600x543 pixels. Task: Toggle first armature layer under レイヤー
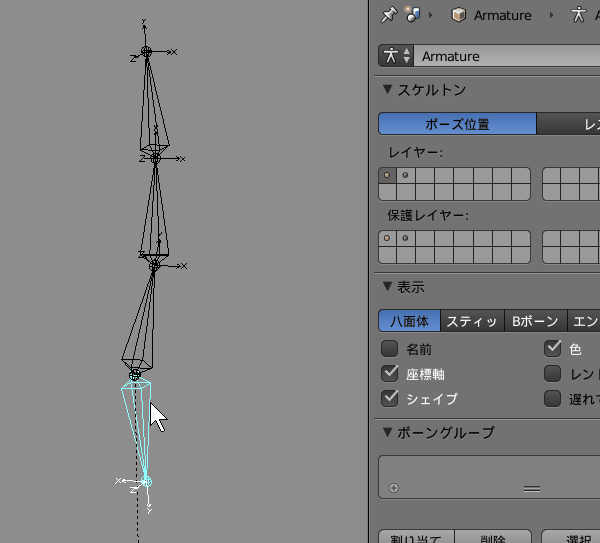tap(387, 175)
